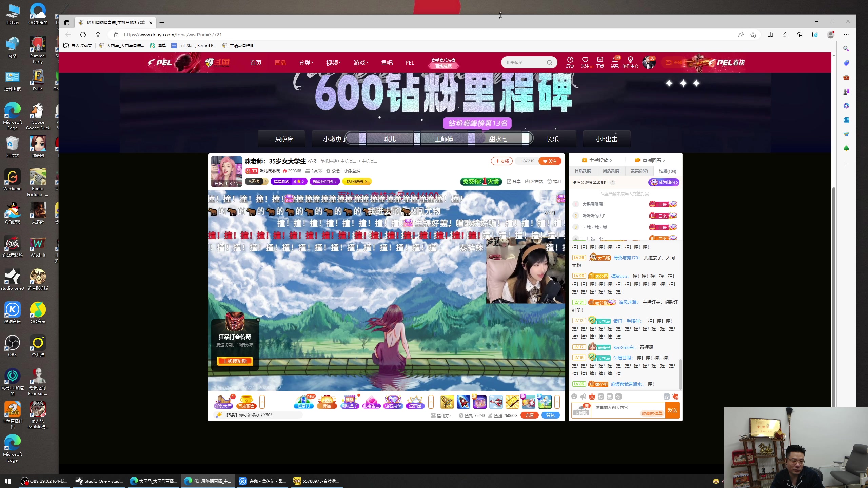Click the + 友邻 button
The width and height of the screenshot is (868, 488).
click(x=502, y=161)
